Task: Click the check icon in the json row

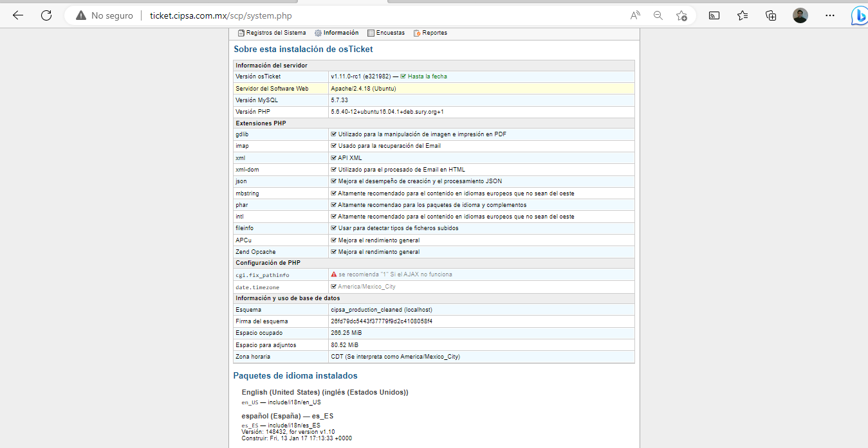Action: click(x=334, y=181)
